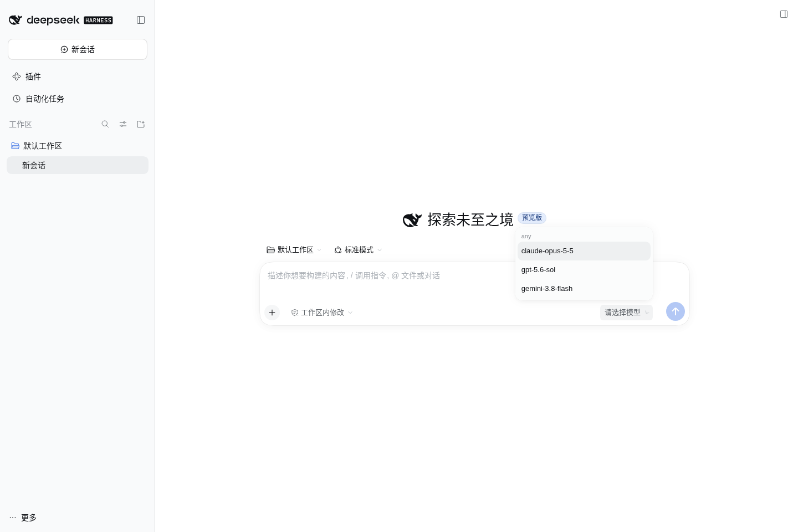Collapse the left sidebar via panel icon
798x532 pixels.
[x=141, y=20]
